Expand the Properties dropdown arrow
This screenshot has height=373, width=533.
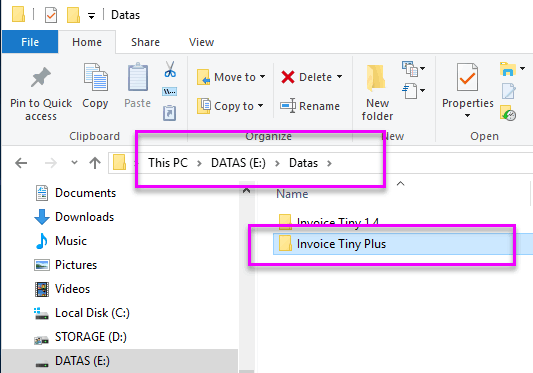(467, 116)
